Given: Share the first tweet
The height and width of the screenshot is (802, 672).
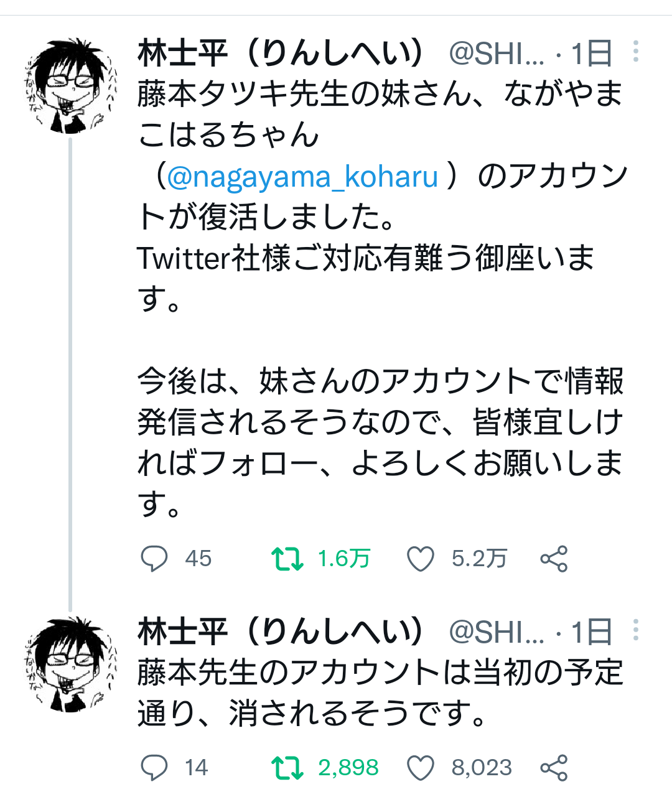Looking at the screenshot, I should click(x=554, y=558).
